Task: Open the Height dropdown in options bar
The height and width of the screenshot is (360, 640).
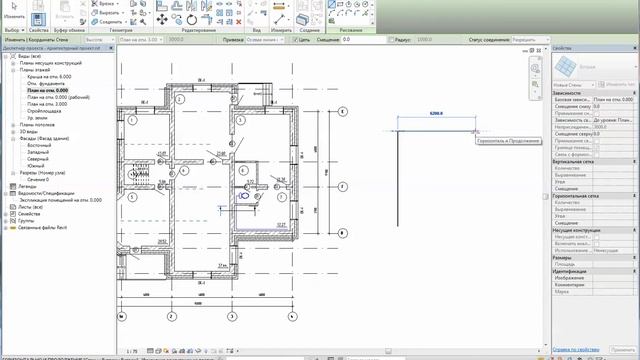Action: 100,40
